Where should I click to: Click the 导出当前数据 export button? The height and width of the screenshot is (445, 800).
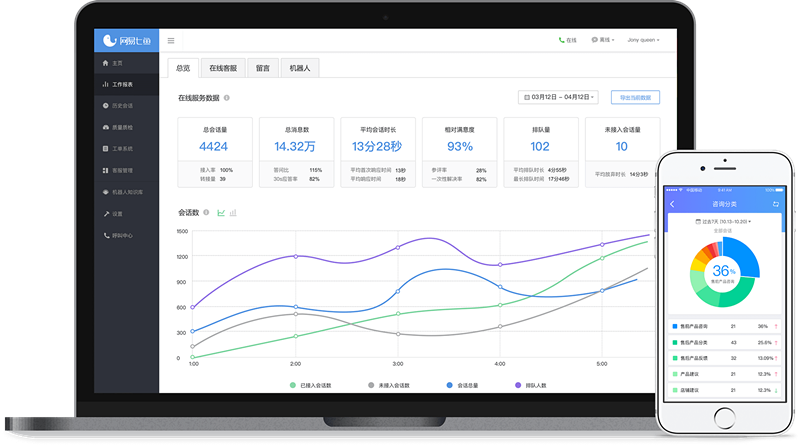tap(635, 97)
